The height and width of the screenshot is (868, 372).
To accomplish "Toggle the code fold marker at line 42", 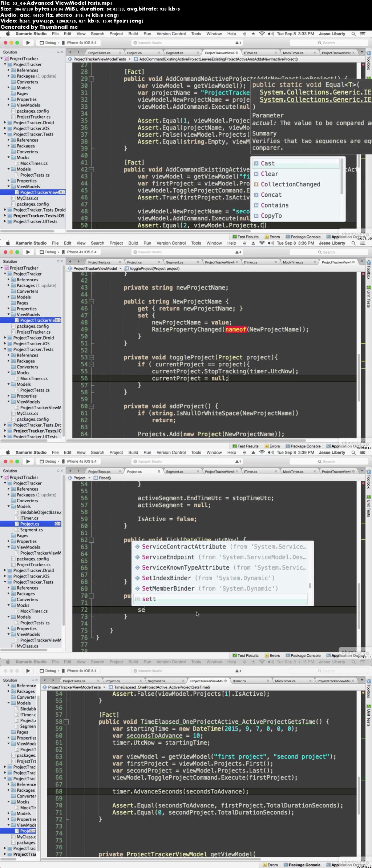I will pos(92,170).
